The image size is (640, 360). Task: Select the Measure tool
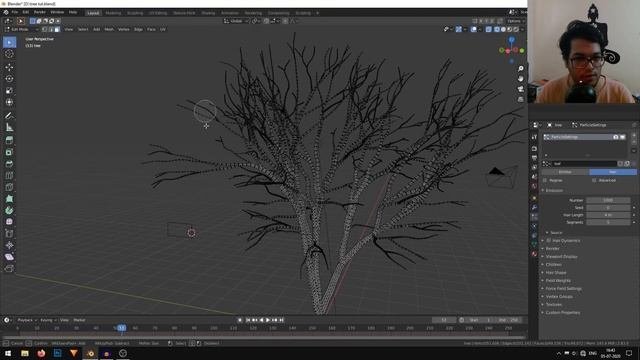(9, 127)
